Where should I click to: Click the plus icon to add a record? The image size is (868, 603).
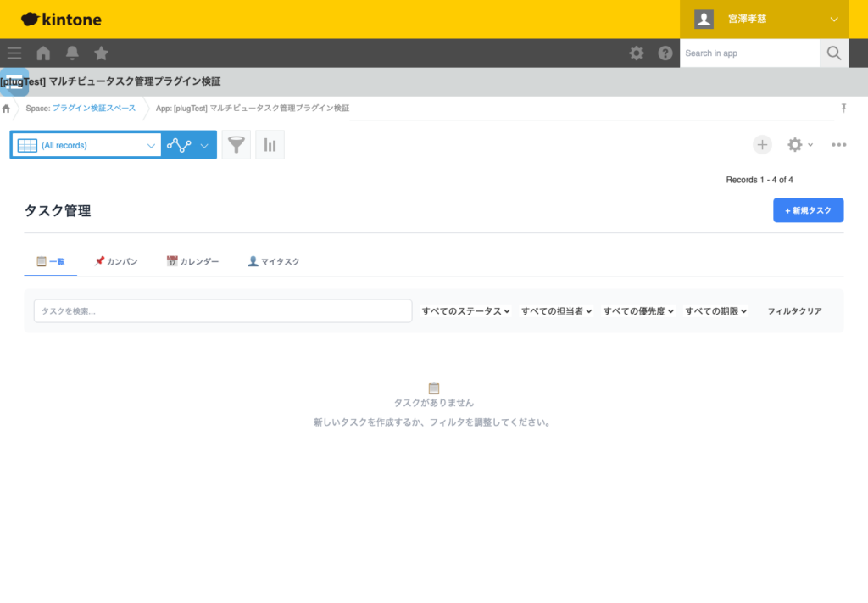[762, 144]
